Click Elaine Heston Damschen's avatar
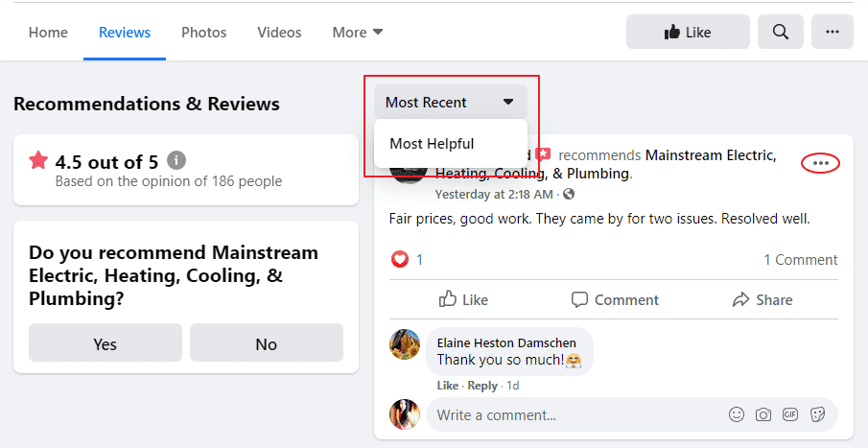 tap(405, 343)
